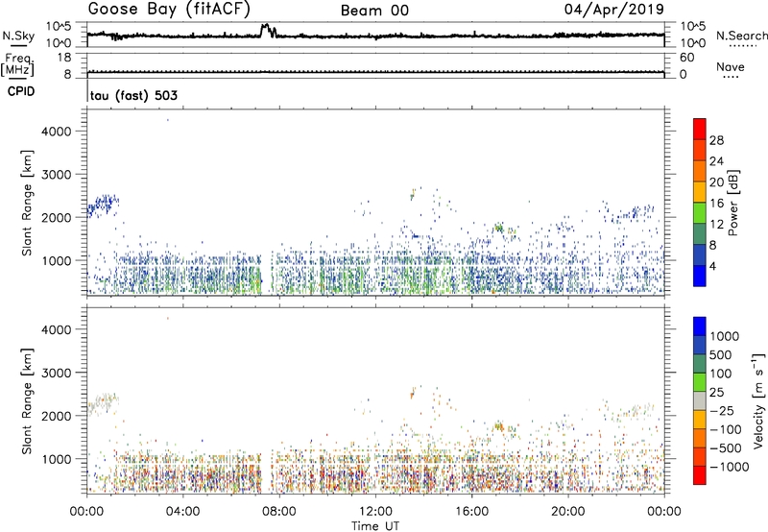Click the blue bottom segment of power colorbar

(700, 276)
